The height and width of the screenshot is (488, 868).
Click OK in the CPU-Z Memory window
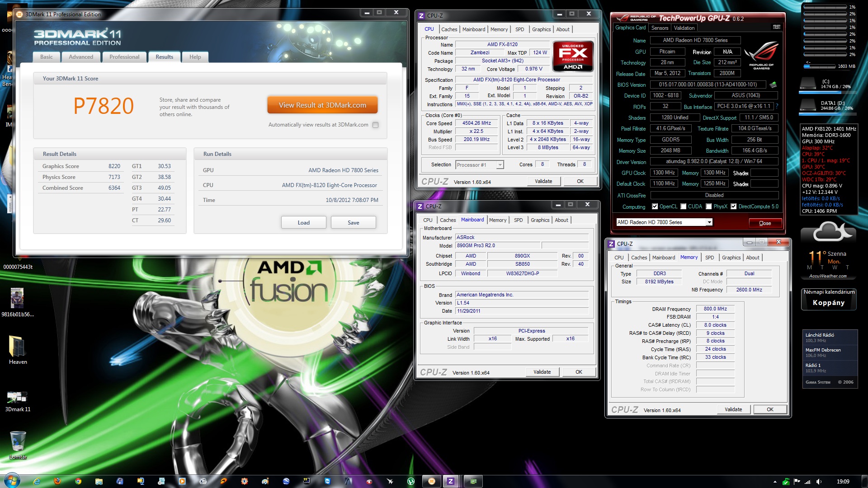770,410
